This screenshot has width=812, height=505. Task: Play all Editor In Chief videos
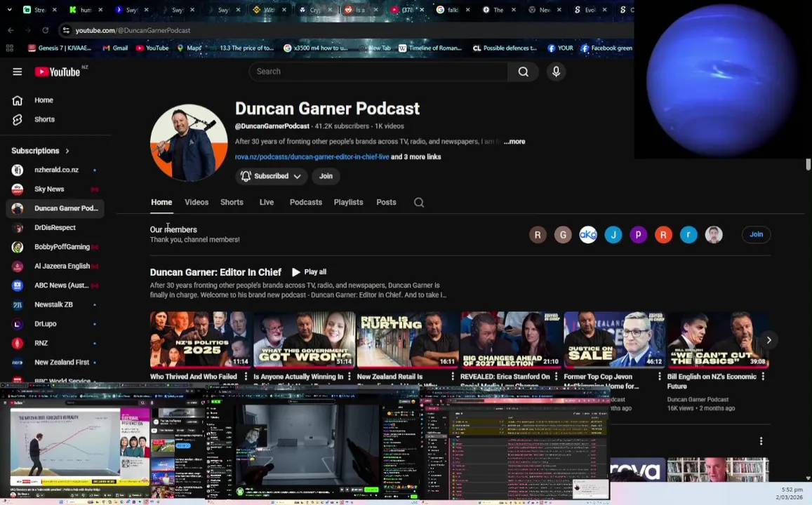(309, 272)
